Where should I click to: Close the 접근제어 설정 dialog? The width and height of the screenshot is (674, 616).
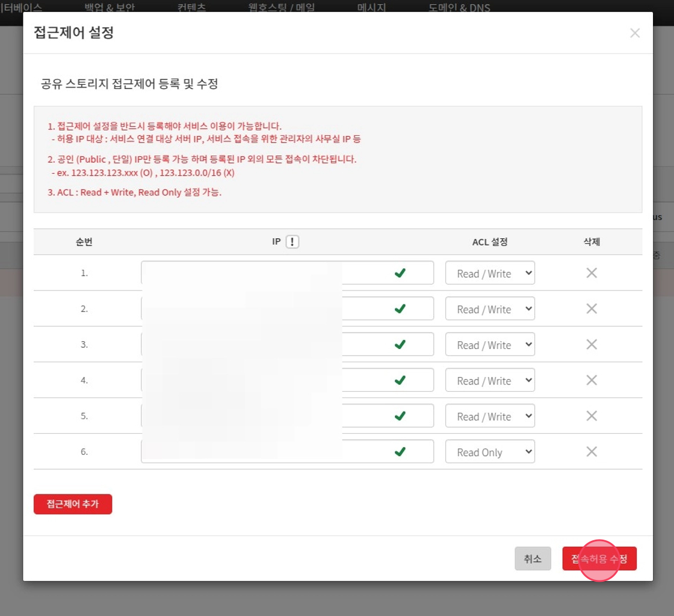pyautogui.click(x=635, y=33)
